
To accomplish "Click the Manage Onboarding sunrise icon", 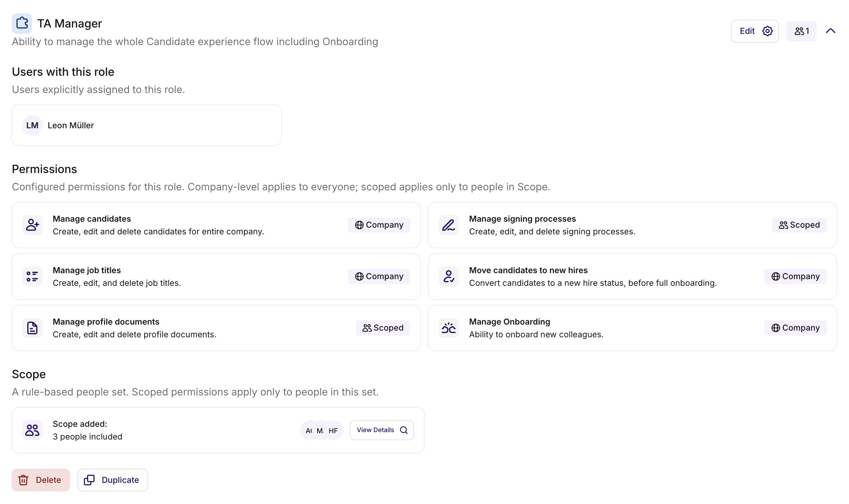I will 448,328.
